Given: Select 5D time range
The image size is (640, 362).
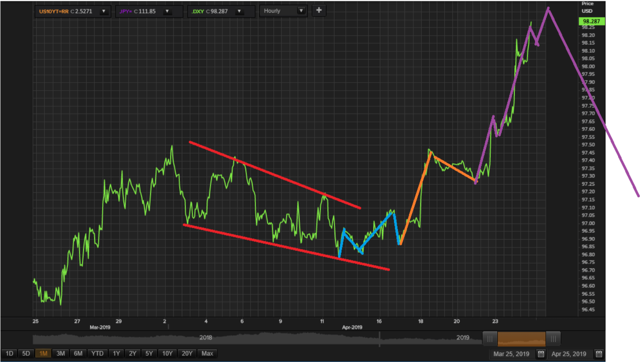Looking at the screenshot, I should click(x=26, y=353).
